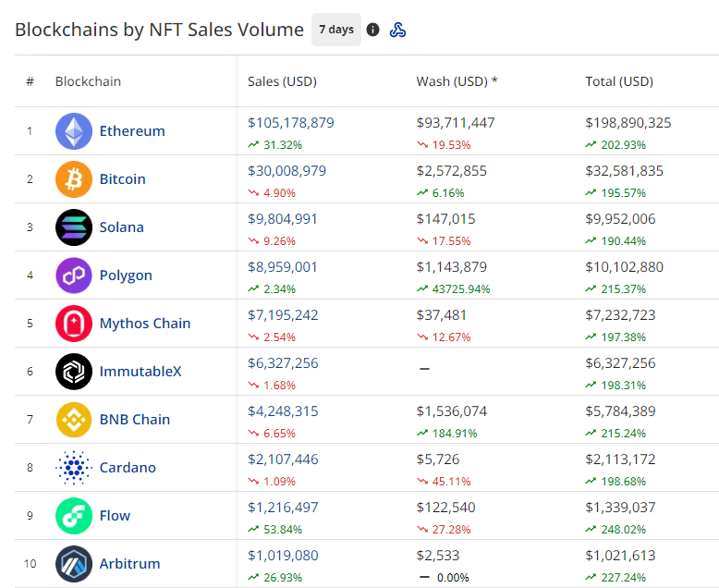Click the Mythos Chain logo icon
This screenshot has height=588, width=719.
(x=74, y=324)
